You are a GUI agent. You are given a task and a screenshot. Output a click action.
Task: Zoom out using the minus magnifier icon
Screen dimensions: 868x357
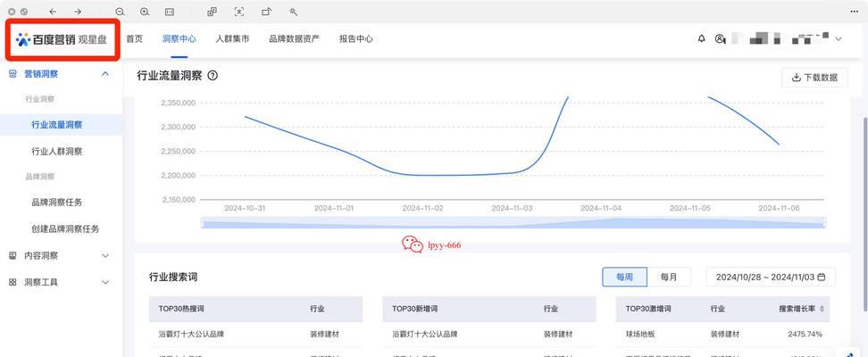coord(120,12)
